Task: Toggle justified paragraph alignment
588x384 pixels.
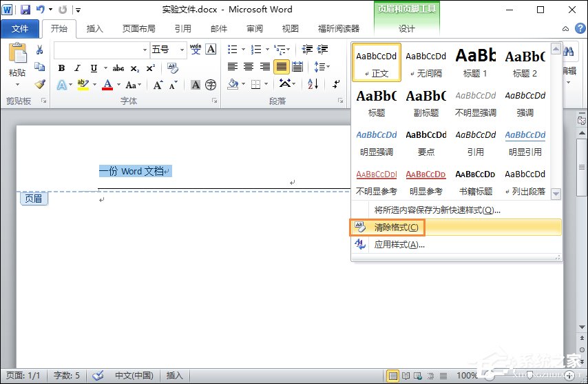Action: click(281, 67)
